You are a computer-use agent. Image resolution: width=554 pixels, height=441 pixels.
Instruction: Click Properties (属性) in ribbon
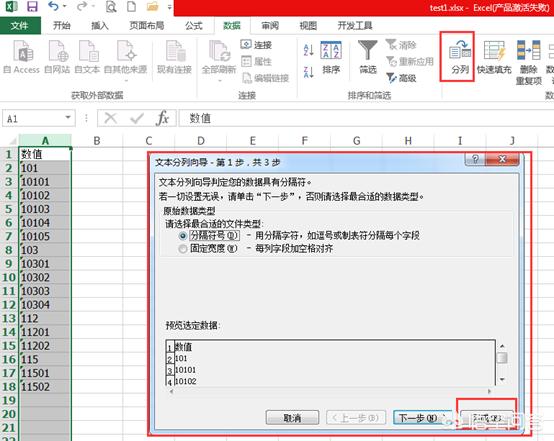coord(256,61)
